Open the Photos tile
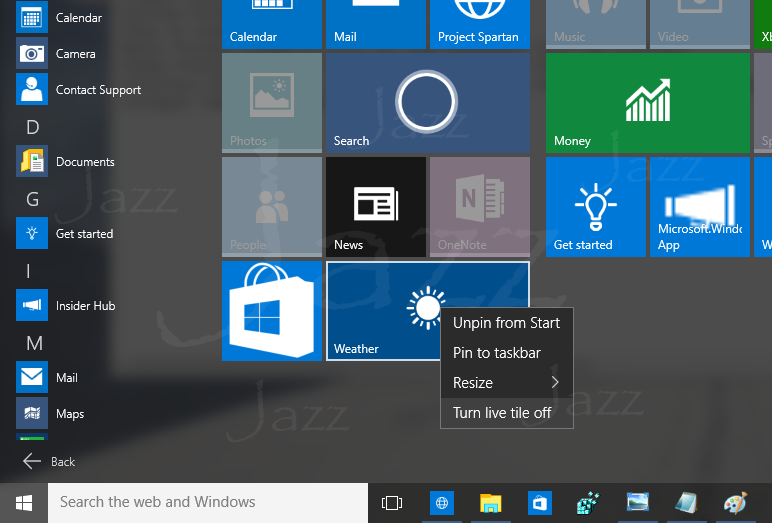Screen dimensions: 772x523 272,103
